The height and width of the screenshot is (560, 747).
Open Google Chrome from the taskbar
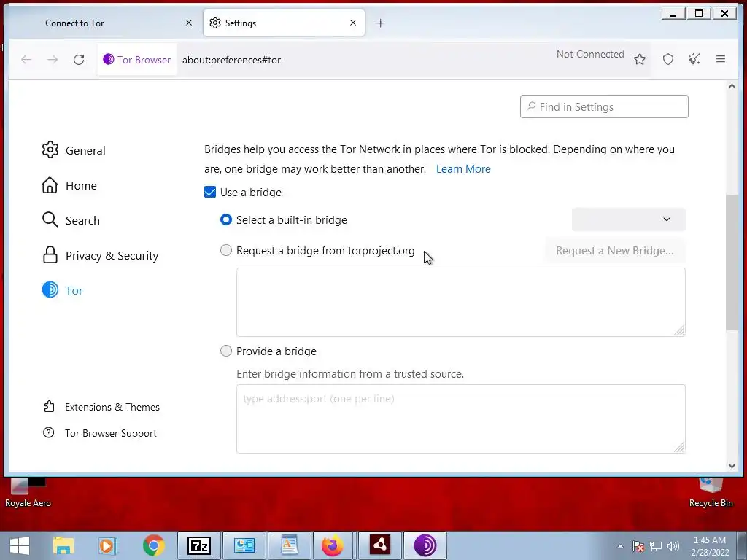click(153, 545)
